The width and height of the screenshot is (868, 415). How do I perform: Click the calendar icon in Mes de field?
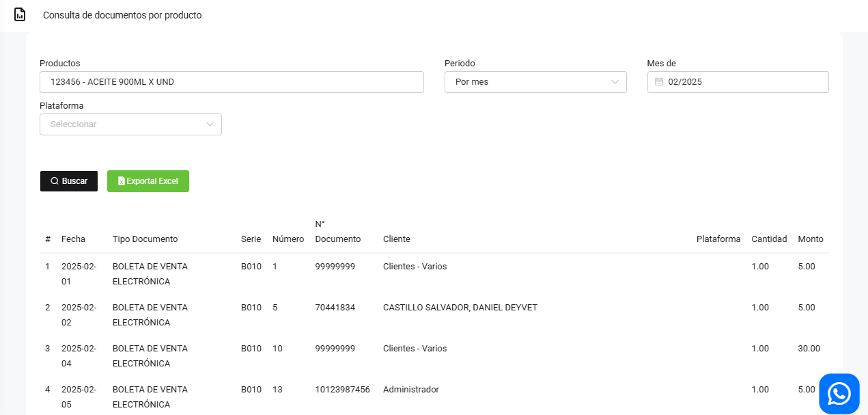(x=659, y=82)
